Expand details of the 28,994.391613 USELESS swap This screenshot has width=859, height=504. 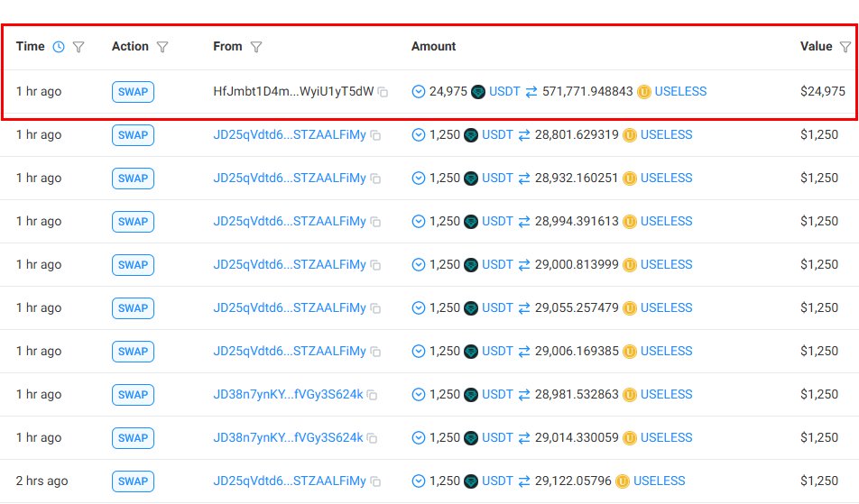click(418, 221)
